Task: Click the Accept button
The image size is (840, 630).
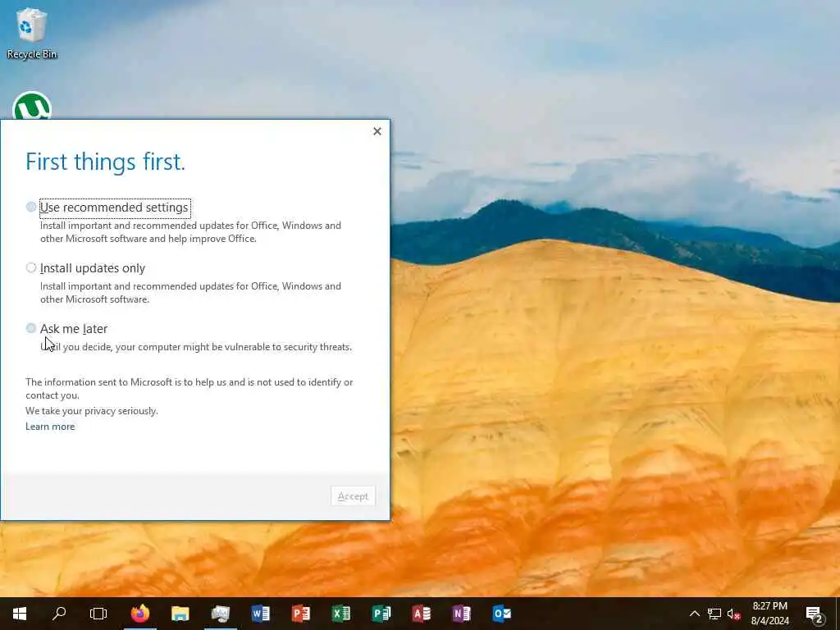Action: (353, 496)
